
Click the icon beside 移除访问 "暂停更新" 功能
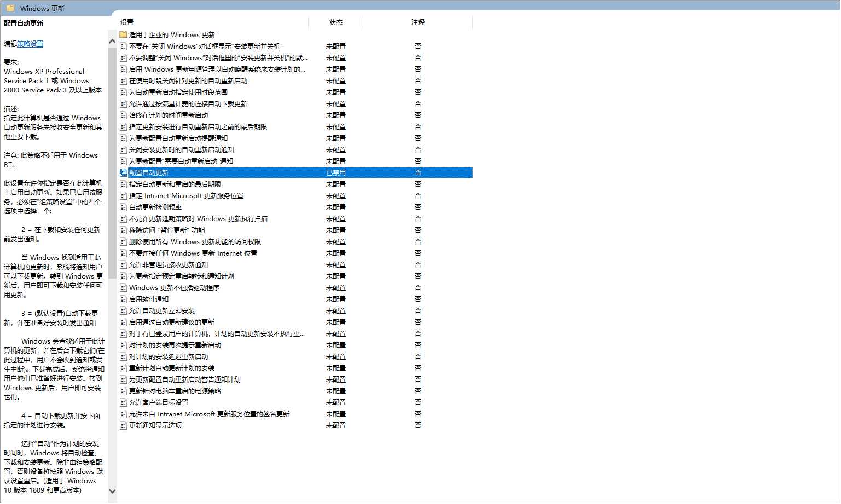click(x=123, y=230)
